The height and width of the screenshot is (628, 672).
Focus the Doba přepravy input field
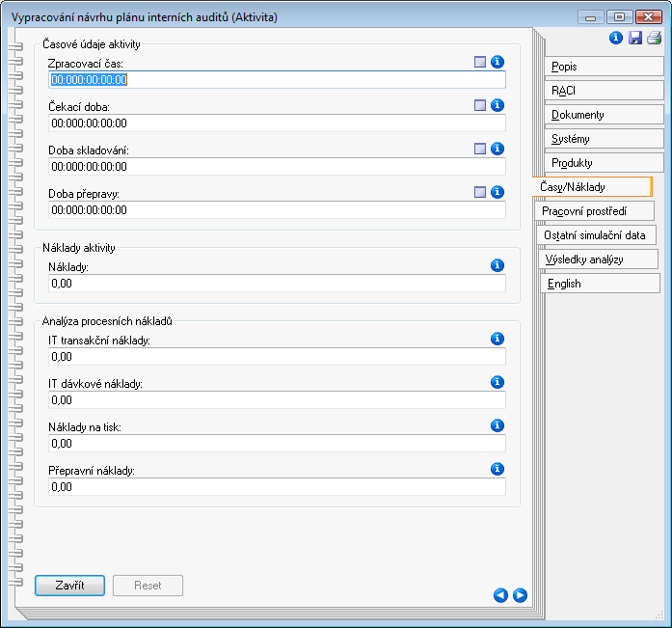point(277,210)
